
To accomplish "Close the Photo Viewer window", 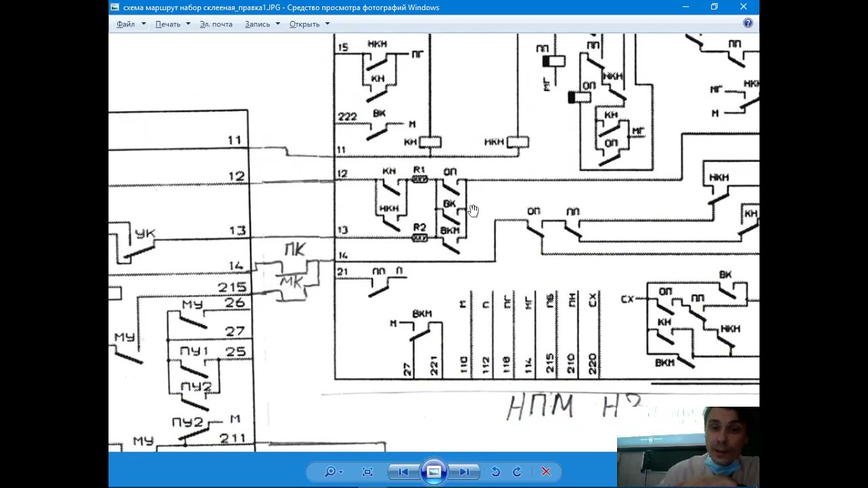I will 743,7.
